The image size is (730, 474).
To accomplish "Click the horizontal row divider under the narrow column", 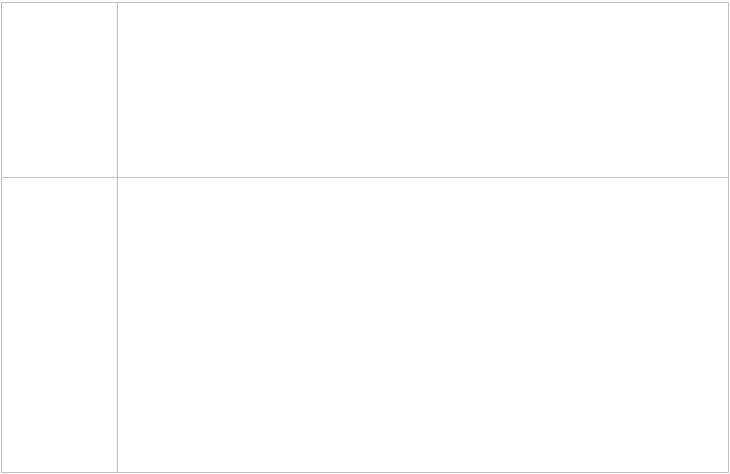I will tap(60, 177).
